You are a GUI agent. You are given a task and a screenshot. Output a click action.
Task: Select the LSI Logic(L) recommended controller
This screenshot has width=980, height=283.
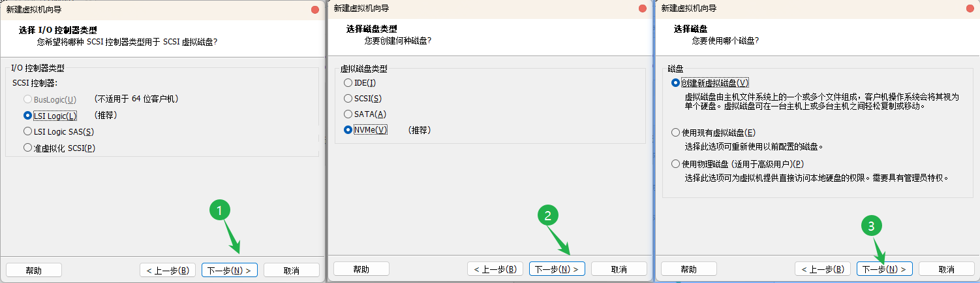pyautogui.click(x=27, y=116)
